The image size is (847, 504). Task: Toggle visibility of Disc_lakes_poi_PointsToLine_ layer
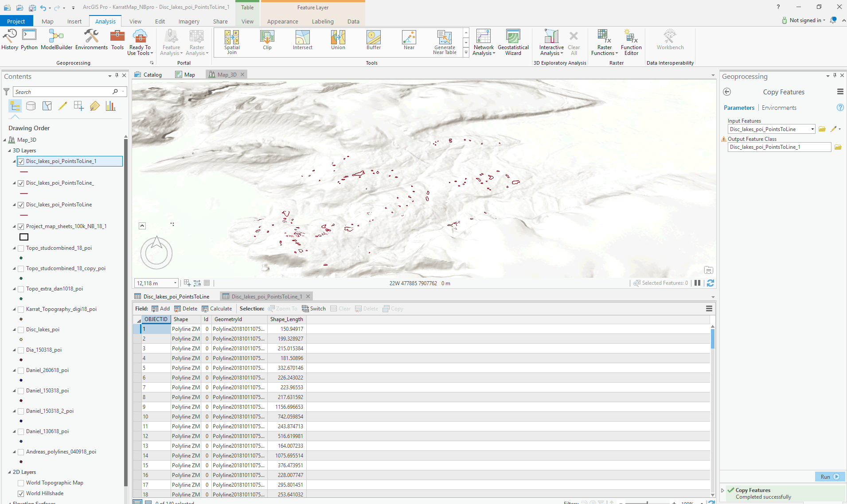pos(21,183)
